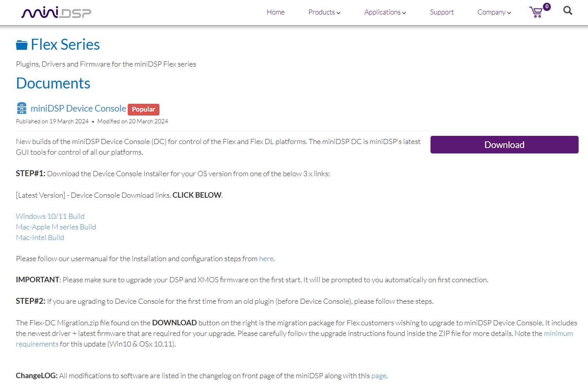This screenshot has height=386, width=588.
Task: Click the miniDSP Device Console title
Action: coord(78,108)
